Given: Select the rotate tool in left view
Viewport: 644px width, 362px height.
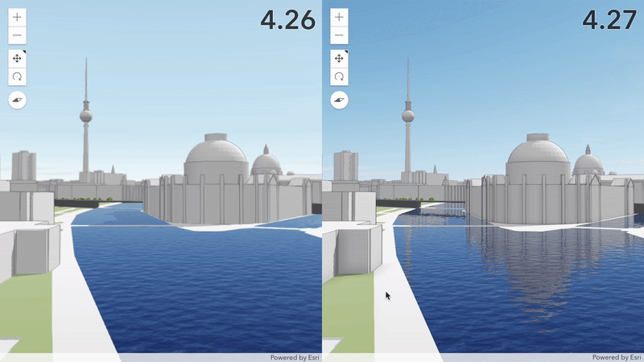Looking at the screenshot, I should (18, 76).
